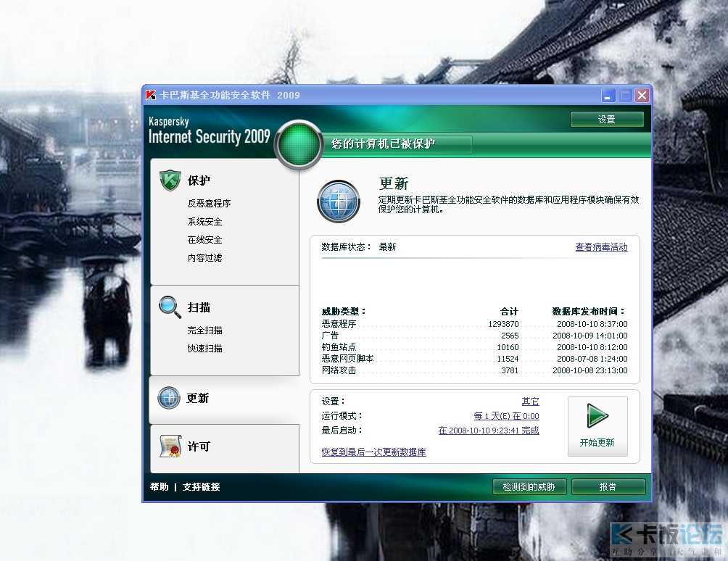728x561 pixels.
Task: Open the 报告 button
Action: 608,486
